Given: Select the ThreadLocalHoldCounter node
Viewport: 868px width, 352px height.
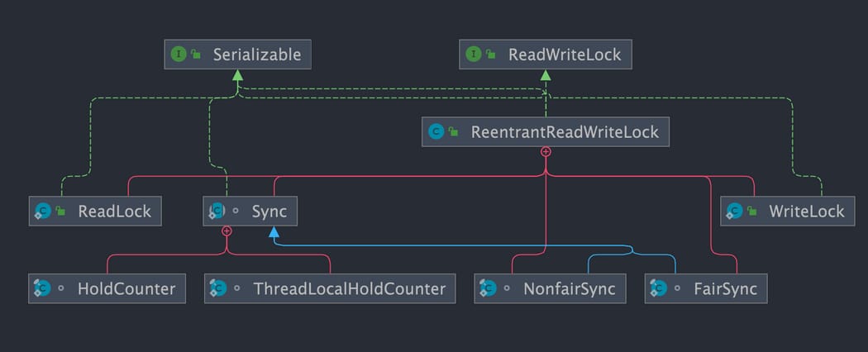Looking at the screenshot, I should click(x=330, y=288).
